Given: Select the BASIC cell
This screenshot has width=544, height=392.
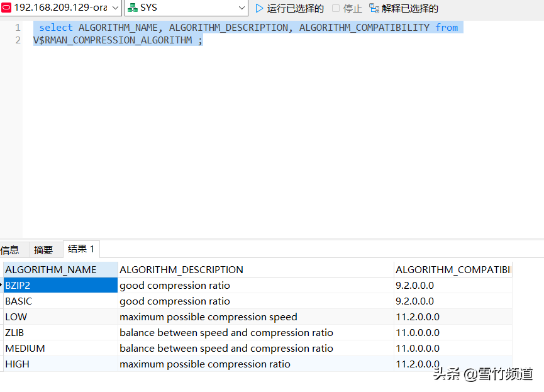Looking at the screenshot, I should 61,301.
